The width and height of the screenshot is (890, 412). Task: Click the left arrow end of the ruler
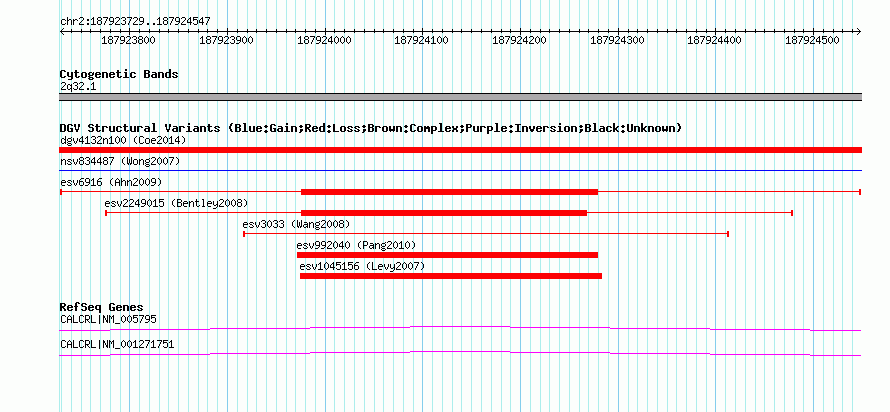point(62,31)
